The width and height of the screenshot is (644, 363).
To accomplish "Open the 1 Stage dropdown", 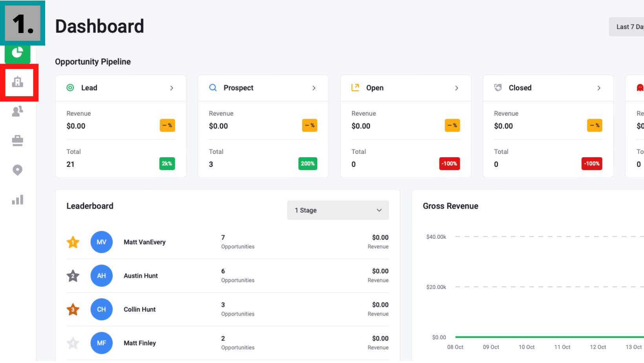I will [x=338, y=210].
